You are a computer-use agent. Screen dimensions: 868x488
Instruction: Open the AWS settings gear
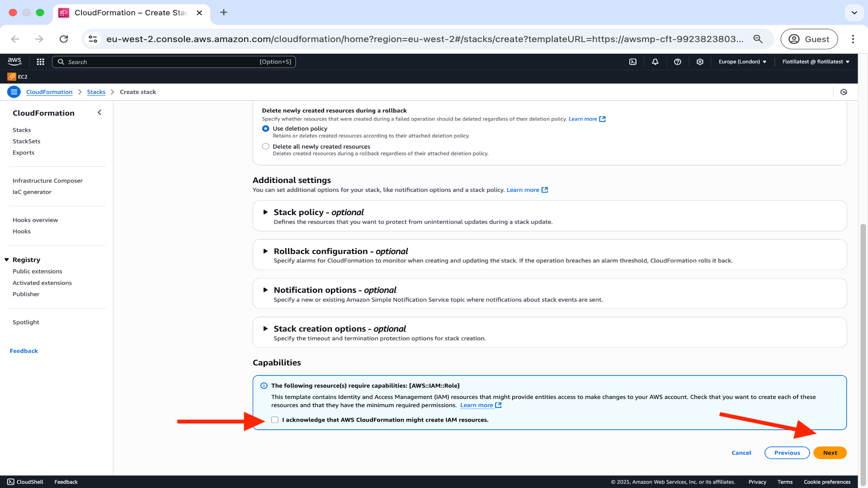[x=700, y=62]
